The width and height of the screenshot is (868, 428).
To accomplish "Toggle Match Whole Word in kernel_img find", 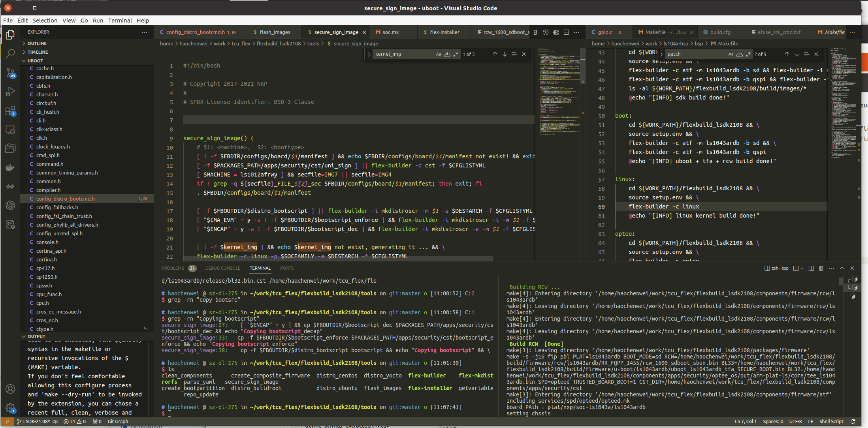I will [447, 54].
